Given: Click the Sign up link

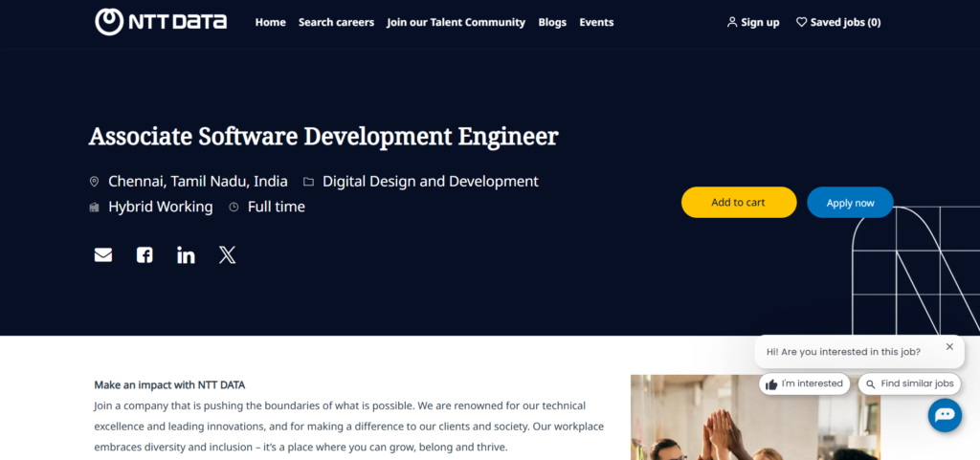Looking at the screenshot, I should click(753, 22).
